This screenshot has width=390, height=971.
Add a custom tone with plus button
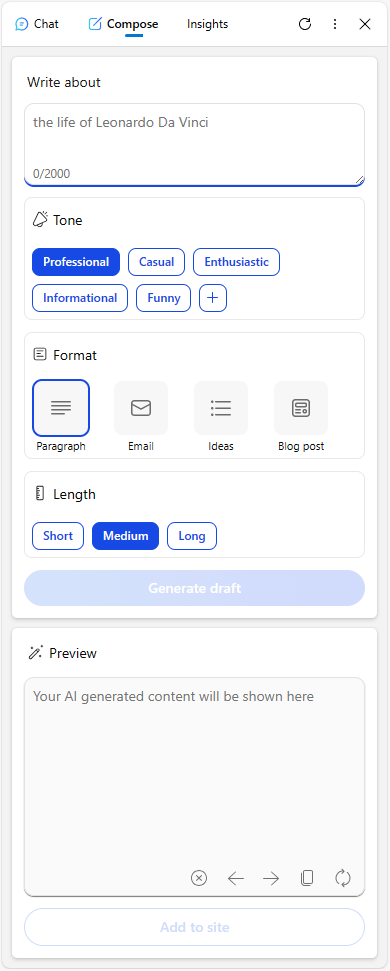pyautogui.click(x=213, y=298)
